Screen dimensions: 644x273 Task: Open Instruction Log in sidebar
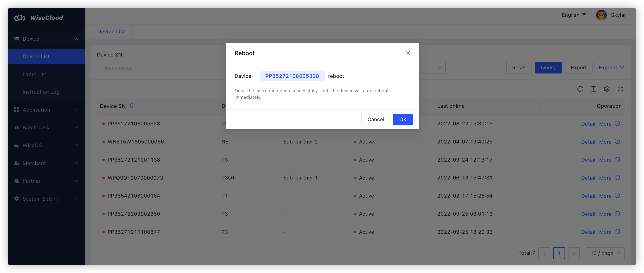(x=41, y=92)
